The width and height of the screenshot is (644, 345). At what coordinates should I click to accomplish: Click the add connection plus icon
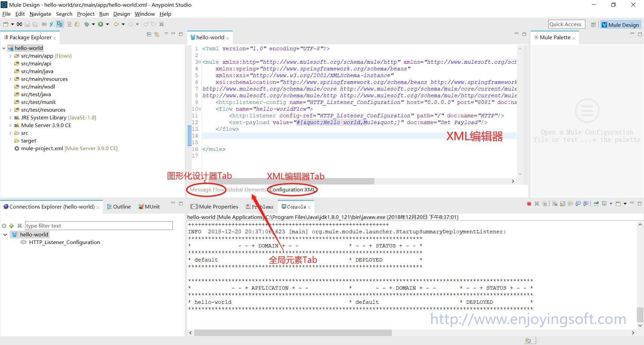pos(12,226)
